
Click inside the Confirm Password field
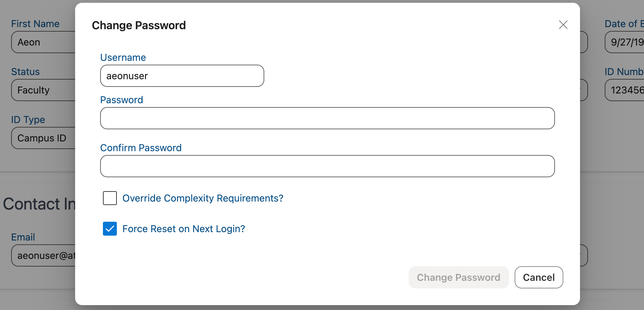327,166
